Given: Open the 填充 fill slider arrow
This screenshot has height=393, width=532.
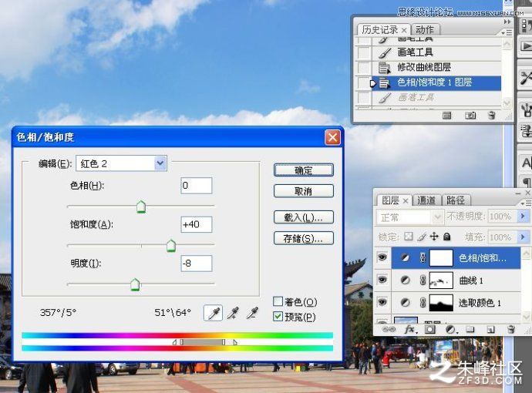Looking at the screenshot, I should coord(523,237).
